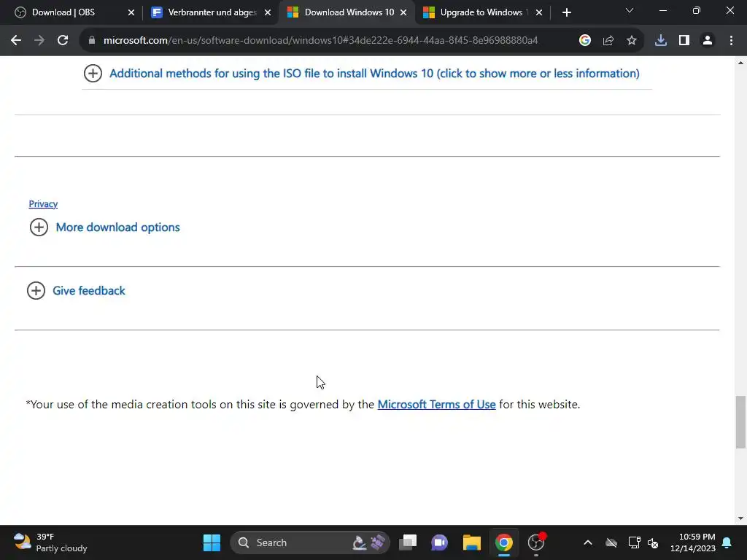Open the Windows Start menu
The width and height of the screenshot is (747, 560).
coord(212,542)
